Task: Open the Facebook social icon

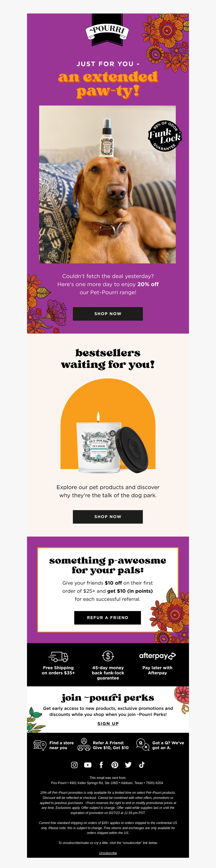Action: pos(101,765)
